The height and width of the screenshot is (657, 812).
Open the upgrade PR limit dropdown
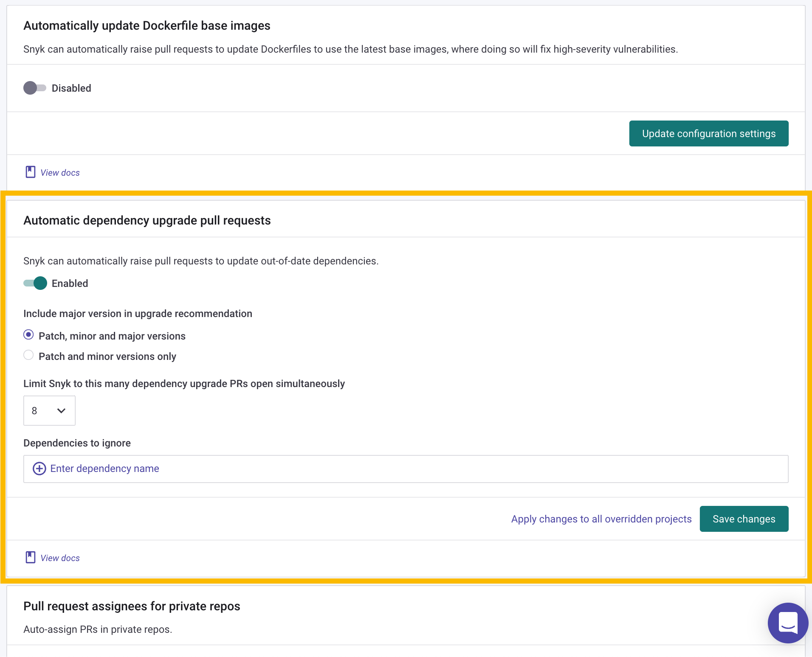tap(49, 410)
